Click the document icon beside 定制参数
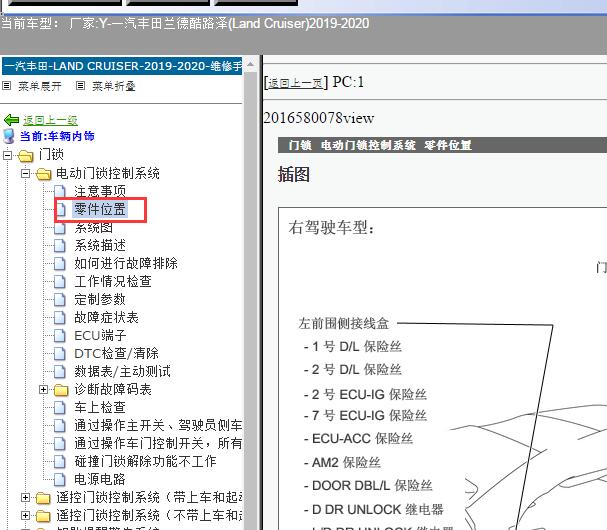 (x=60, y=299)
